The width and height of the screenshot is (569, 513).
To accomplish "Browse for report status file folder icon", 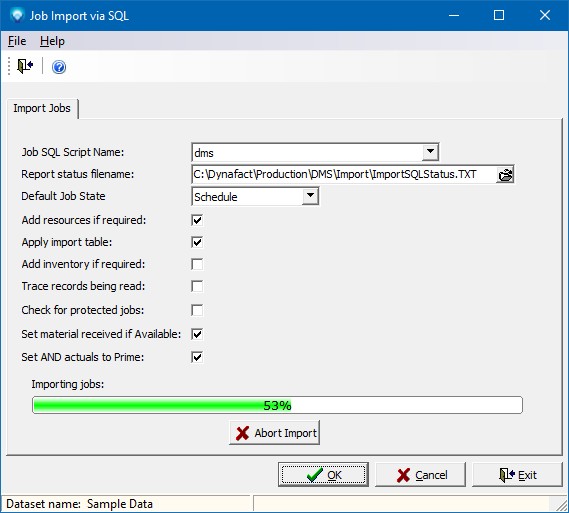I will 505,175.
